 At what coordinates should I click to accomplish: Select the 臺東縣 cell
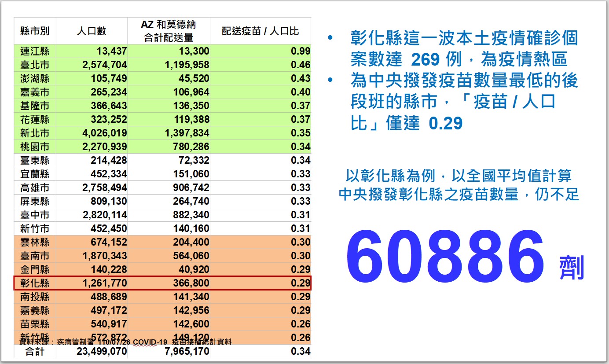(35, 160)
